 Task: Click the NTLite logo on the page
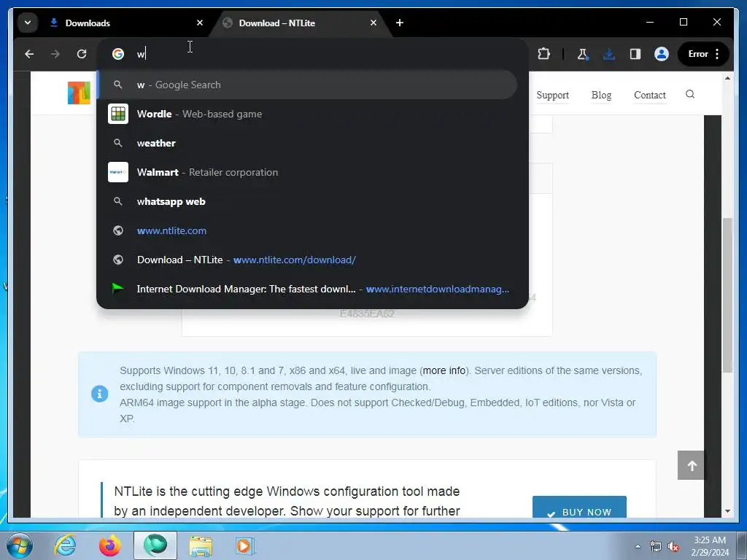[x=79, y=93]
